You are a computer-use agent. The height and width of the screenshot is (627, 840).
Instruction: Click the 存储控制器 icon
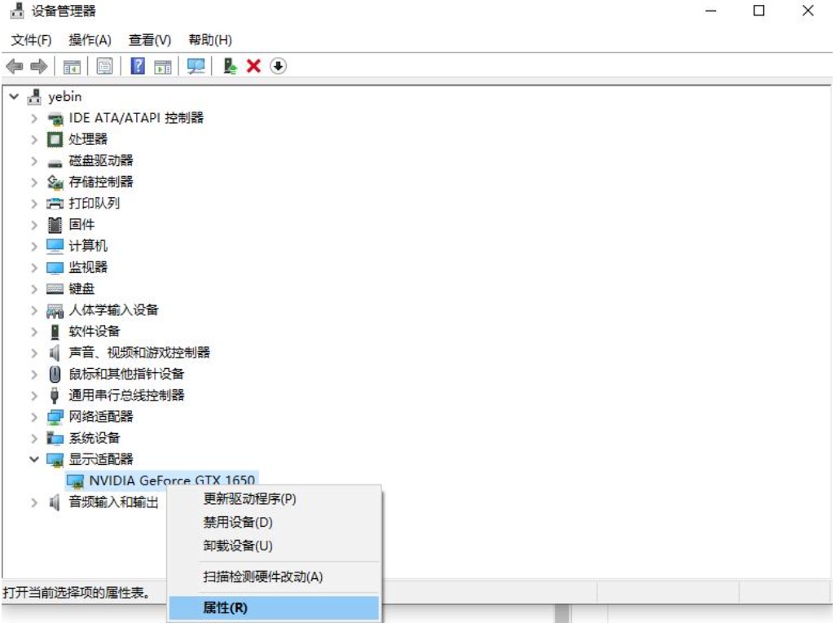tap(55, 182)
